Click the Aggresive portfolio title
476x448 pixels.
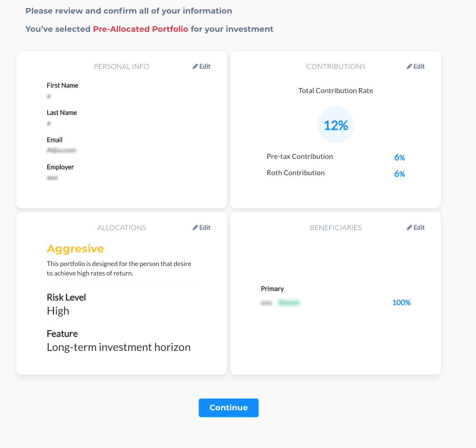(75, 249)
